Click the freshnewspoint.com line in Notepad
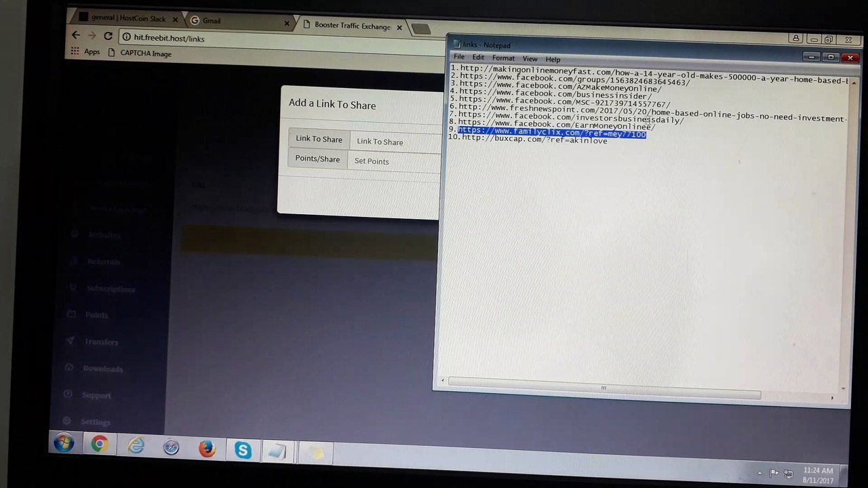 pyautogui.click(x=648, y=113)
